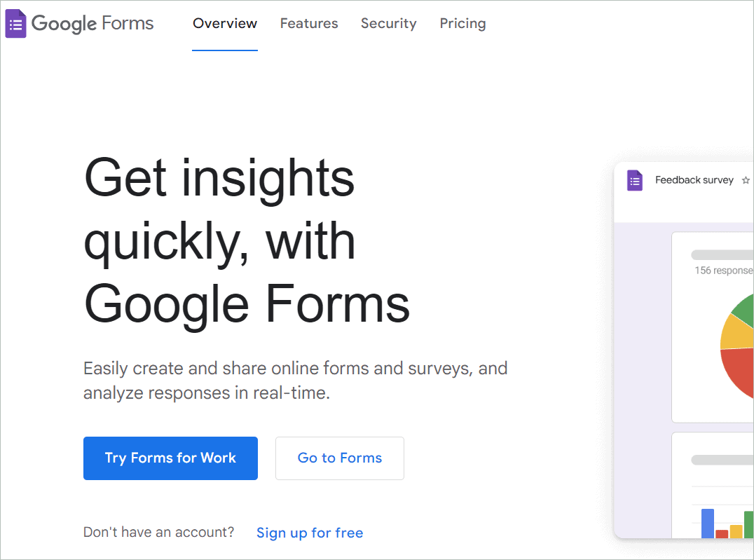Open the Security page from the navigation

click(x=388, y=23)
